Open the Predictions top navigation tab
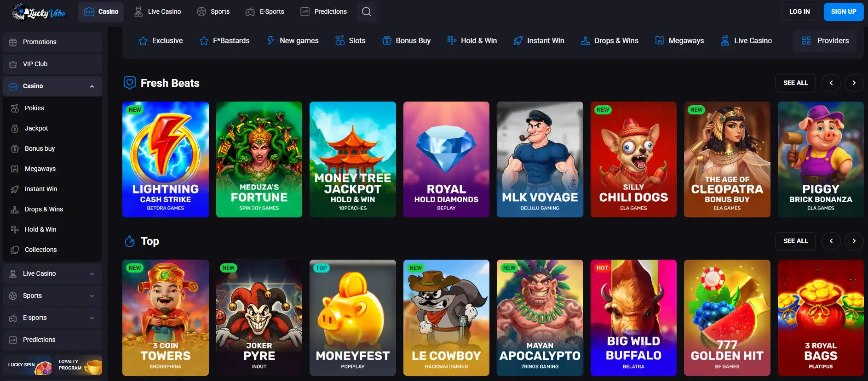 pyautogui.click(x=324, y=11)
